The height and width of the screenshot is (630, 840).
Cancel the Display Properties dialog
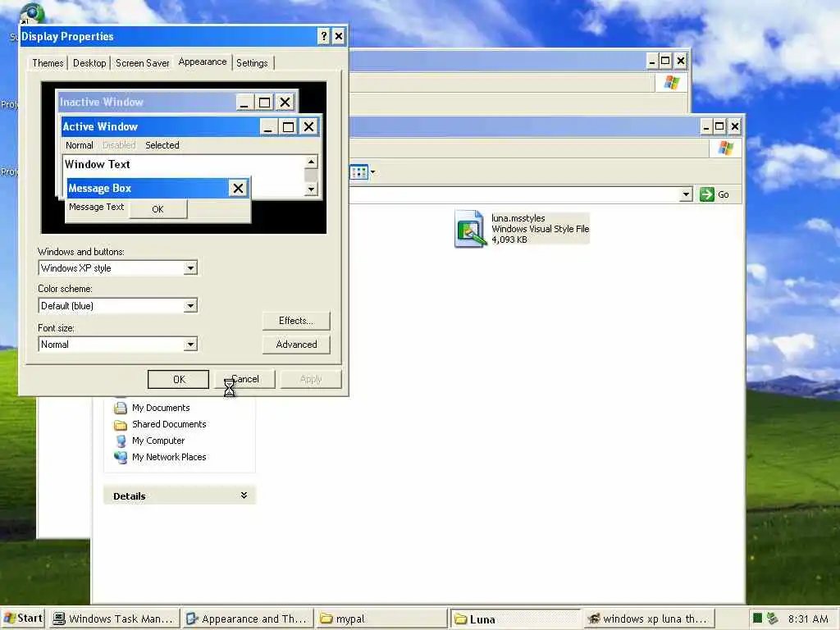click(x=244, y=379)
